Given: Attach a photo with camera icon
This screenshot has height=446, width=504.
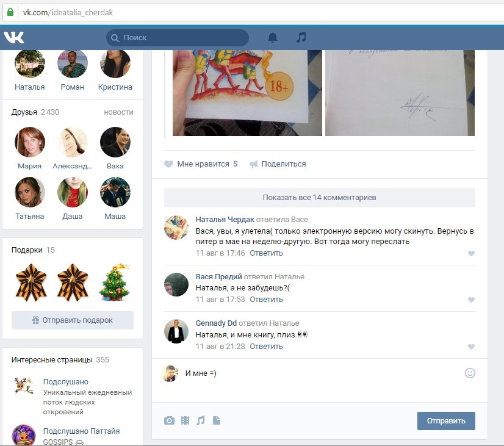Looking at the screenshot, I should pyautogui.click(x=169, y=420).
